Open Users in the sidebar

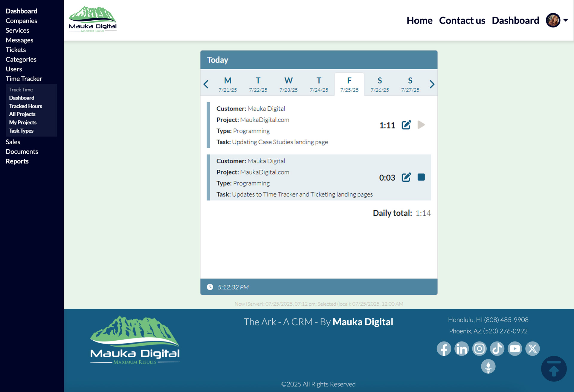[x=14, y=69]
